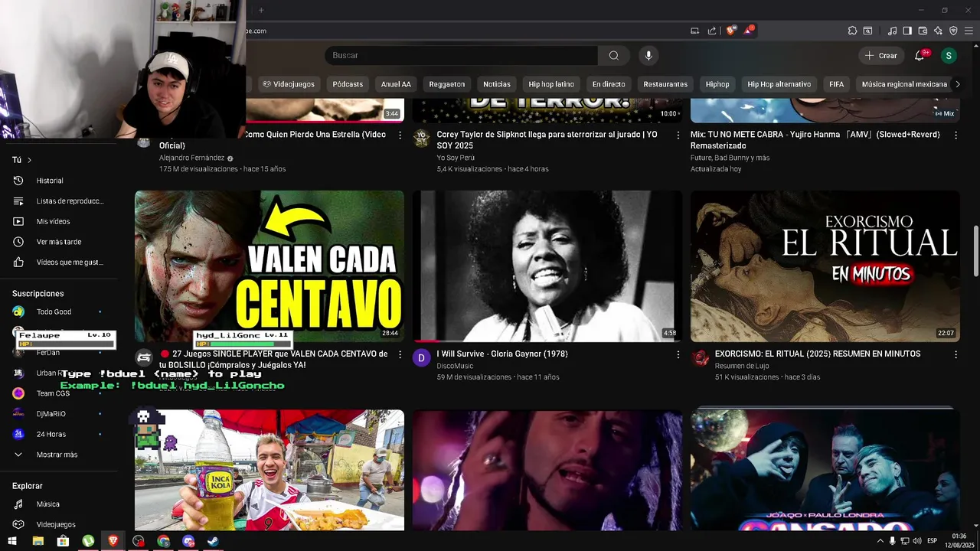
Task: Select the En directo chip
Action: [x=609, y=84]
